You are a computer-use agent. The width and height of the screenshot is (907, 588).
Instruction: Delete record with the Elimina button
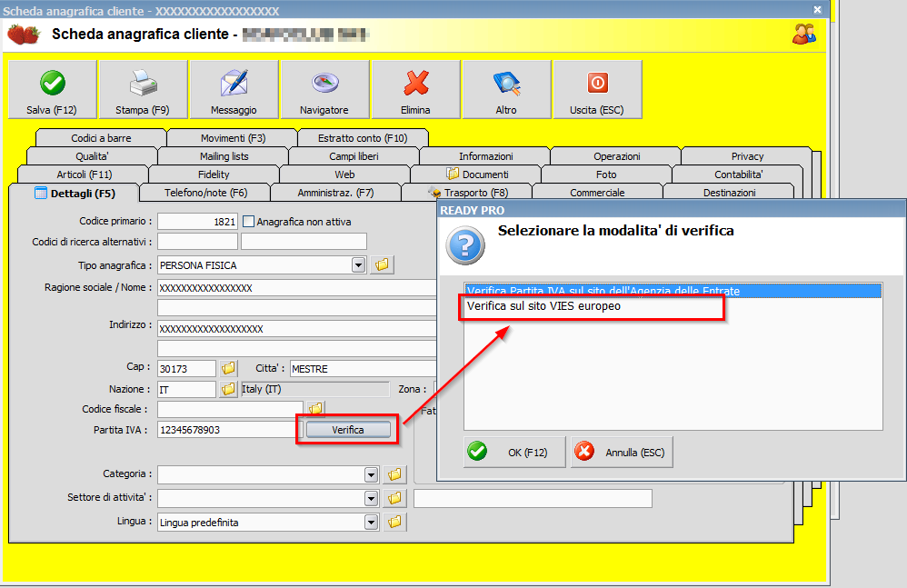[x=415, y=90]
